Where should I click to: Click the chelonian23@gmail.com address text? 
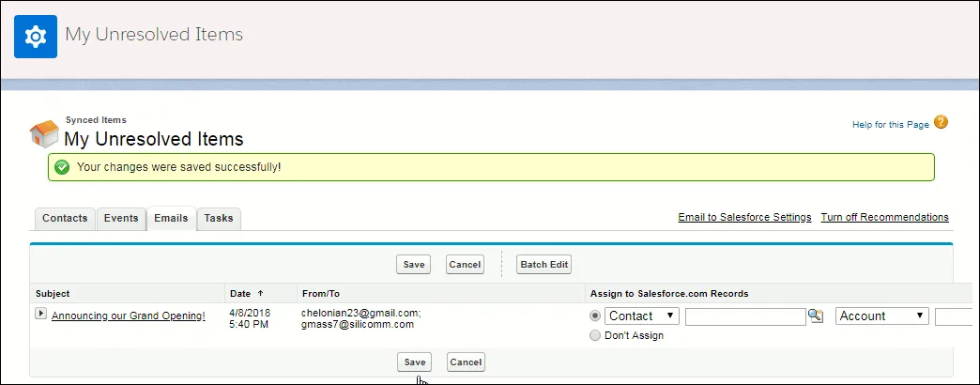tap(360, 313)
